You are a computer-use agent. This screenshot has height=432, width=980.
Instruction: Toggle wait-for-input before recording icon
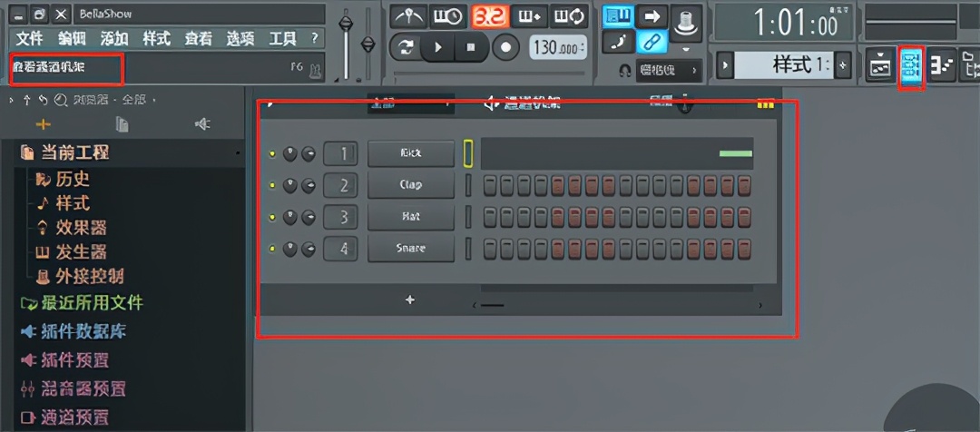point(447,17)
